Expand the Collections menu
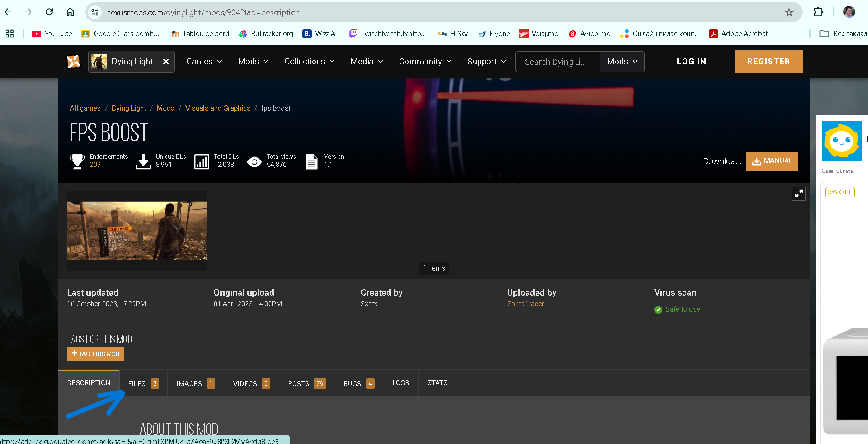Viewport: 868px width, 444px height. pos(309,62)
